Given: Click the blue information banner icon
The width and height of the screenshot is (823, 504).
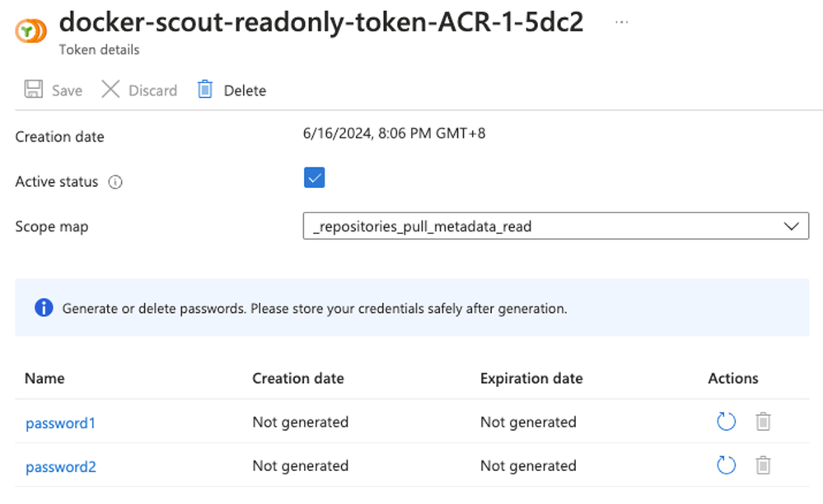Looking at the screenshot, I should pos(44,308).
